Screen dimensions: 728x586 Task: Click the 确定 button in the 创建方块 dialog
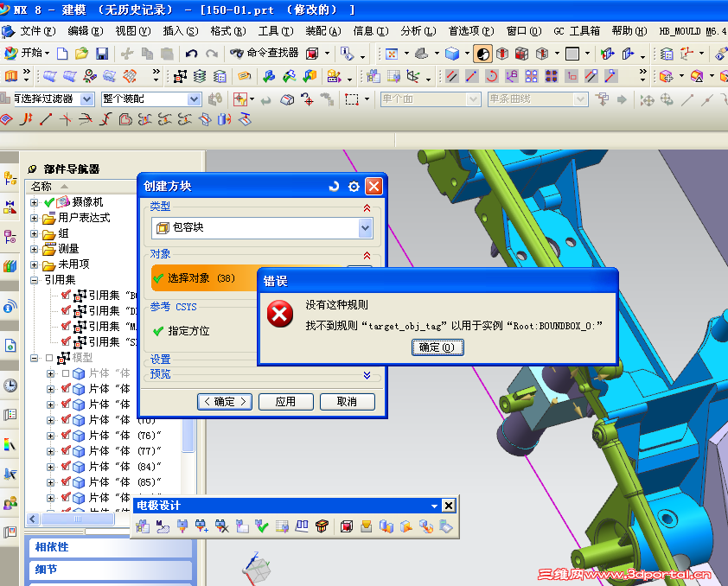(225, 402)
